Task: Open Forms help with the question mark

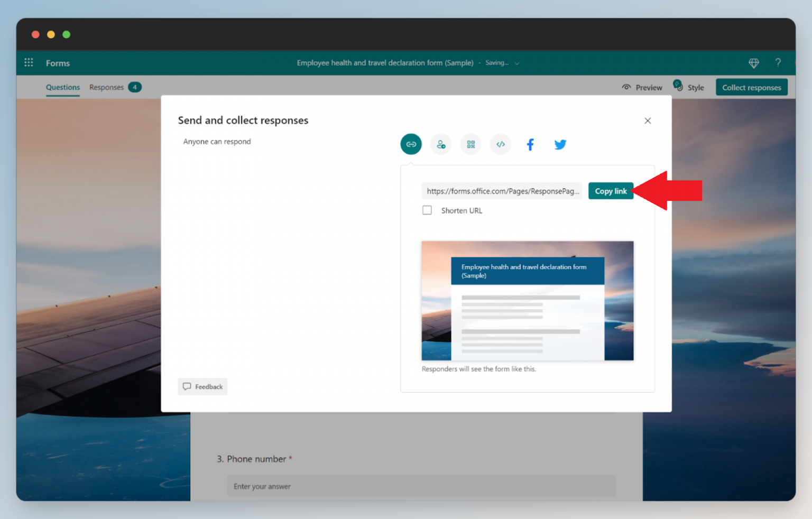Action: 778,63
